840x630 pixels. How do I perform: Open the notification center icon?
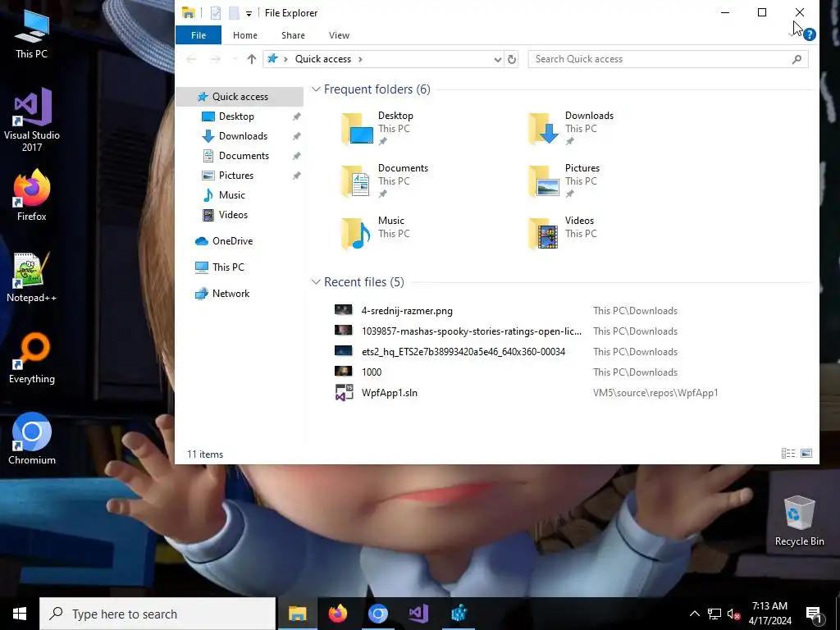[x=815, y=614]
